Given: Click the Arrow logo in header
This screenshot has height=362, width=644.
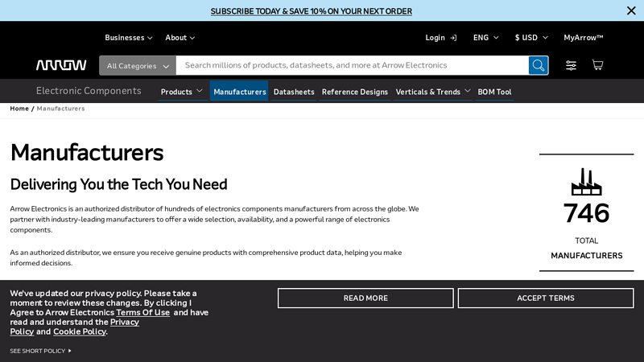Looking at the screenshot, I should (x=61, y=65).
